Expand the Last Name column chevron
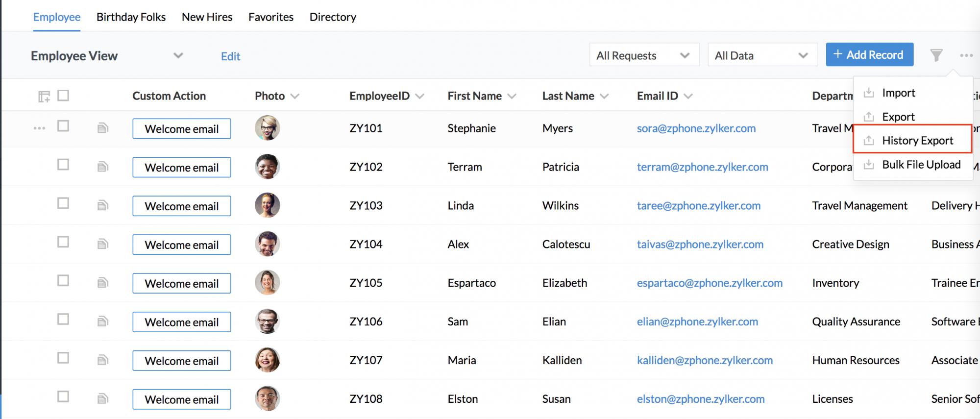The height and width of the screenshot is (419, 980). coord(605,96)
